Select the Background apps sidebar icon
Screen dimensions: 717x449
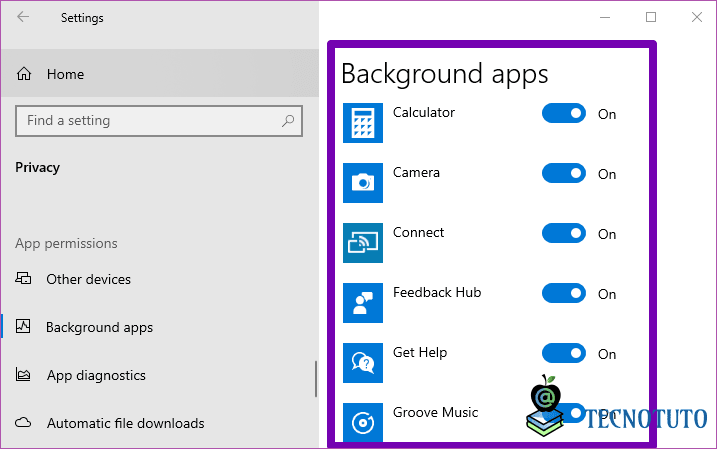23,326
